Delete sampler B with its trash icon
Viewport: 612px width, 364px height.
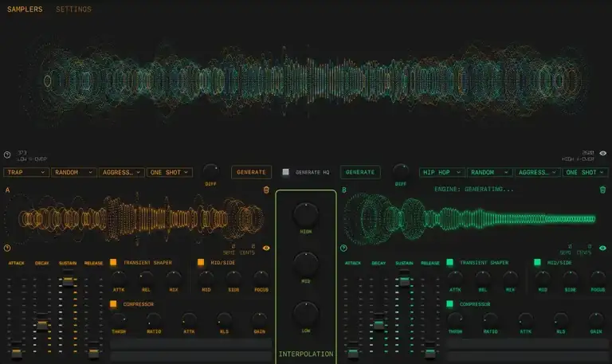pos(602,190)
